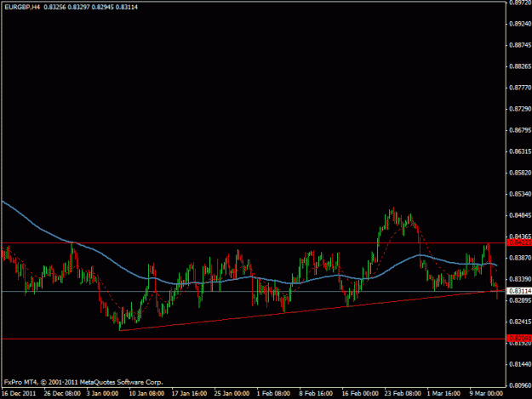The image size is (532, 399).
Task: Click the open value 0.83256 in header
Action: point(54,7)
